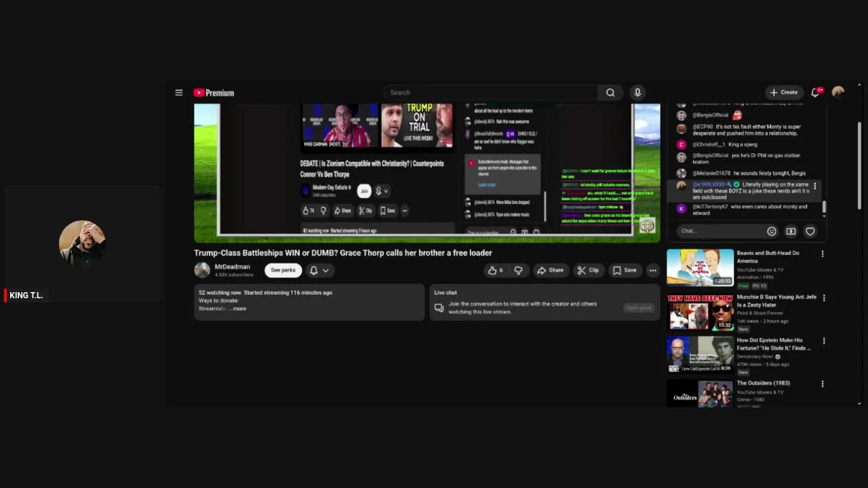This screenshot has width=868, height=488.
Task: Start voice search with microphone icon
Action: [637, 93]
